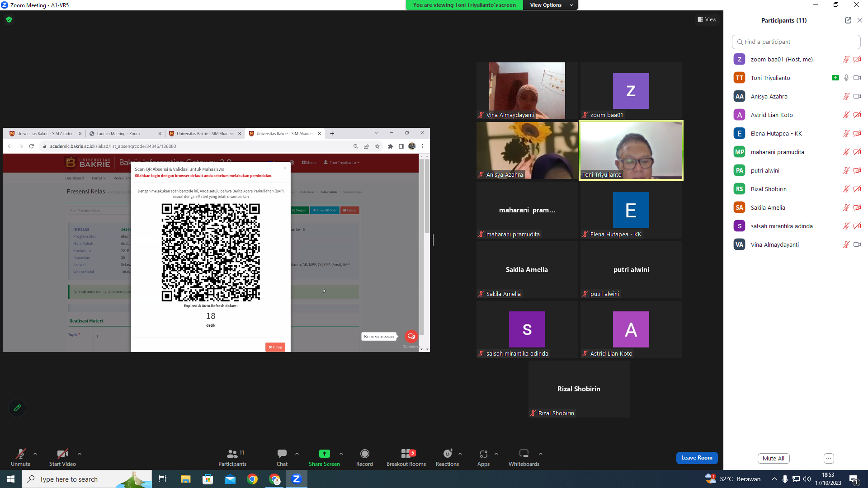Screen dimensions: 868x488
Task: Click the green Share Screen button
Action: pyautogui.click(x=324, y=457)
